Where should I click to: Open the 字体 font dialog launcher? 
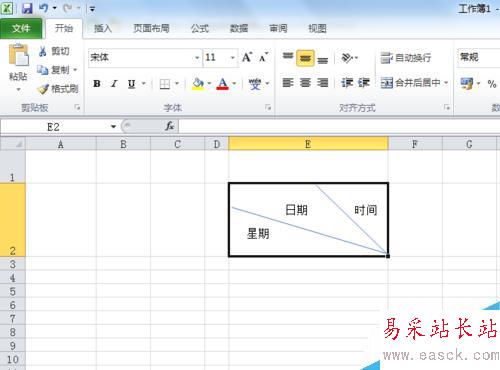(x=268, y=107)
